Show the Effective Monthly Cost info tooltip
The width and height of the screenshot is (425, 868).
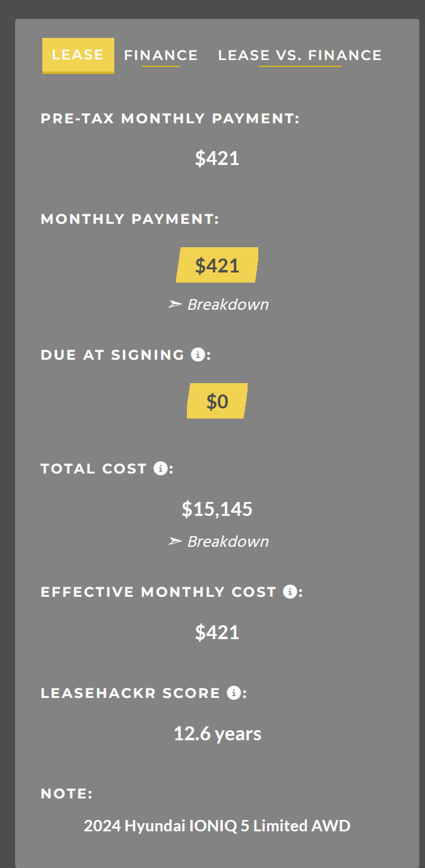click(290, 592)
